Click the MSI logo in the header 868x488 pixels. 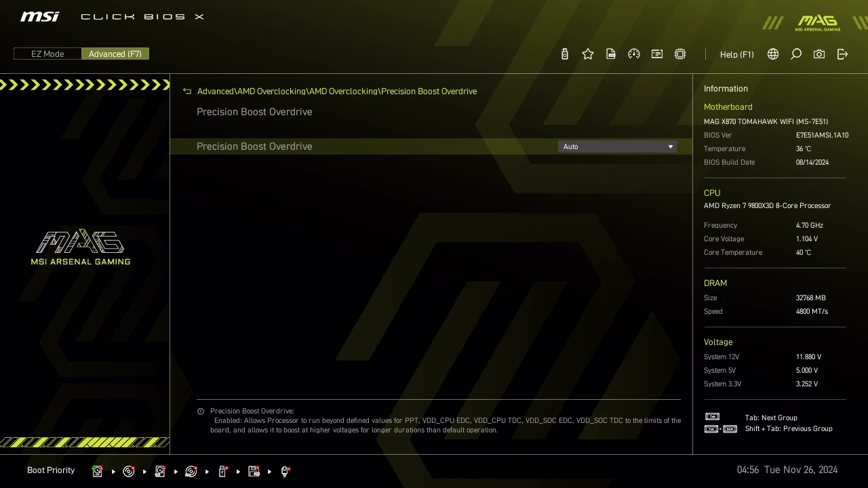click(x=40, y=16)
